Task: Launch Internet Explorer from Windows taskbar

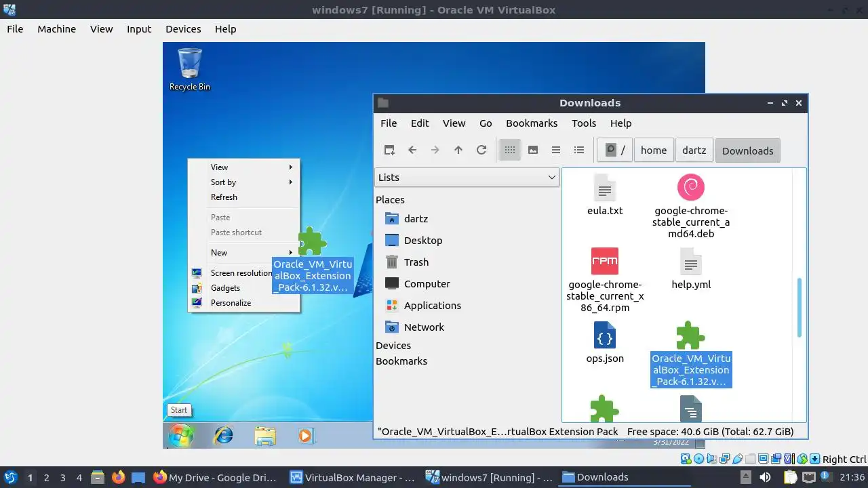Action: pyautogui.click(x=223, y=436)
